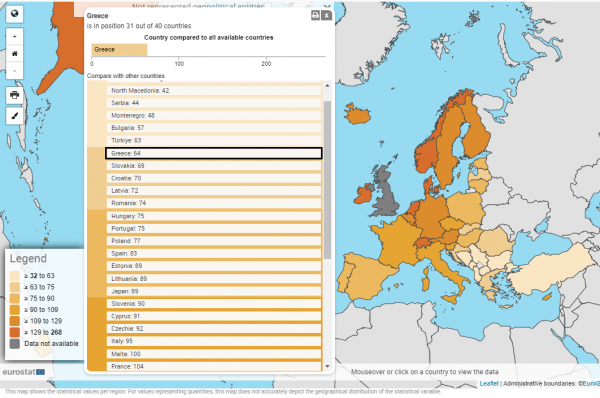Click the Greece bar in comparison chart
Screen dimensions: 600x398
point(119,50)
